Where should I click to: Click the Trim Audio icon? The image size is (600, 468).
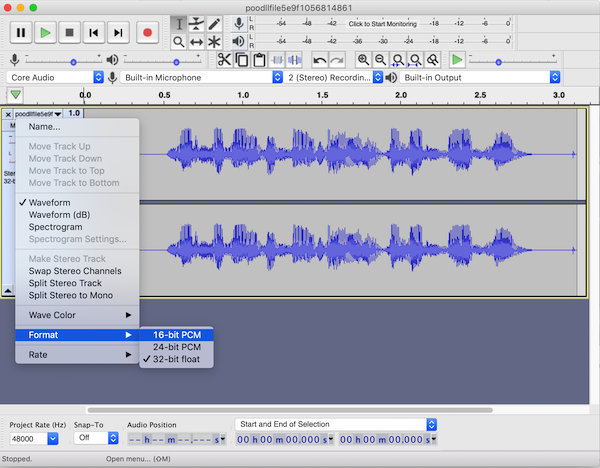pos(277,60)
